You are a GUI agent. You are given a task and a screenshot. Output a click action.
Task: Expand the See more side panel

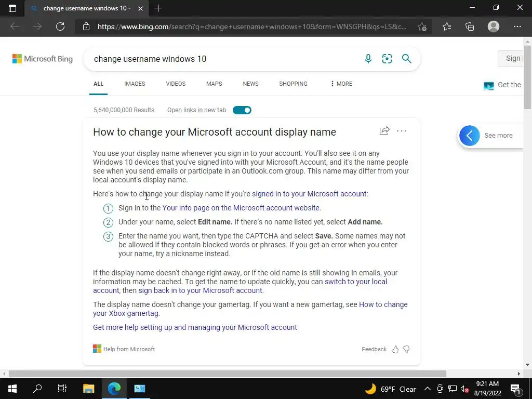pos(470,136)
